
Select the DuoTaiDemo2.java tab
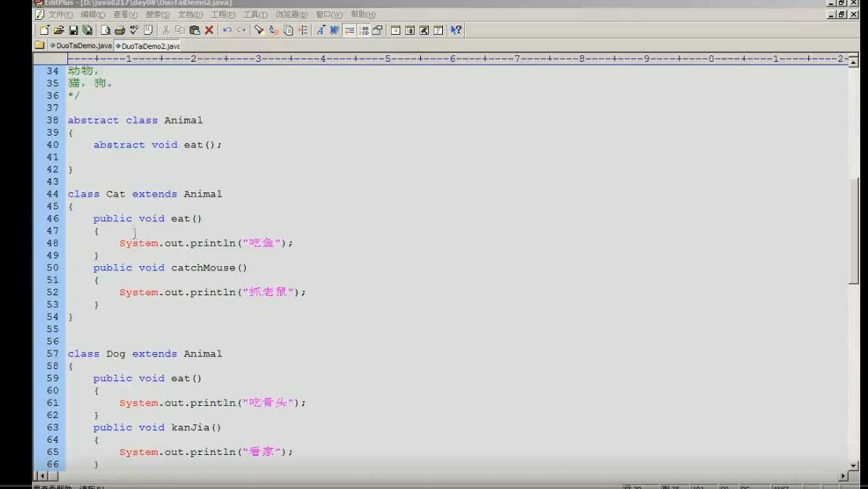click(x=147, y=45)
